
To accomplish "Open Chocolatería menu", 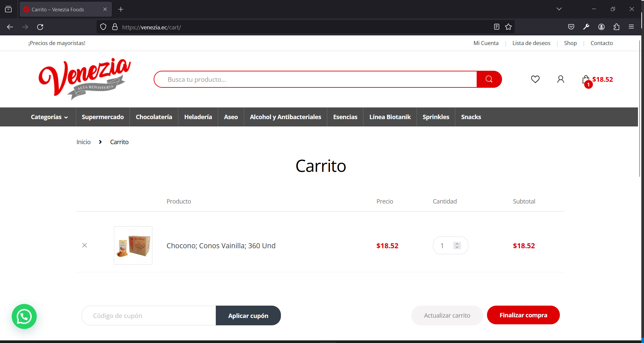I will click(154, 117).
